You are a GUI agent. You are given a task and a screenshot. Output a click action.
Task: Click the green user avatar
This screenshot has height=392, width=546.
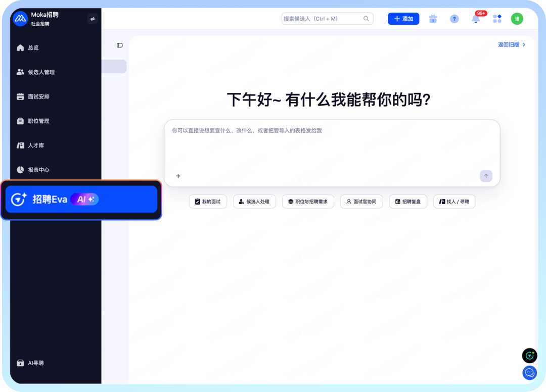coord(517,19)
